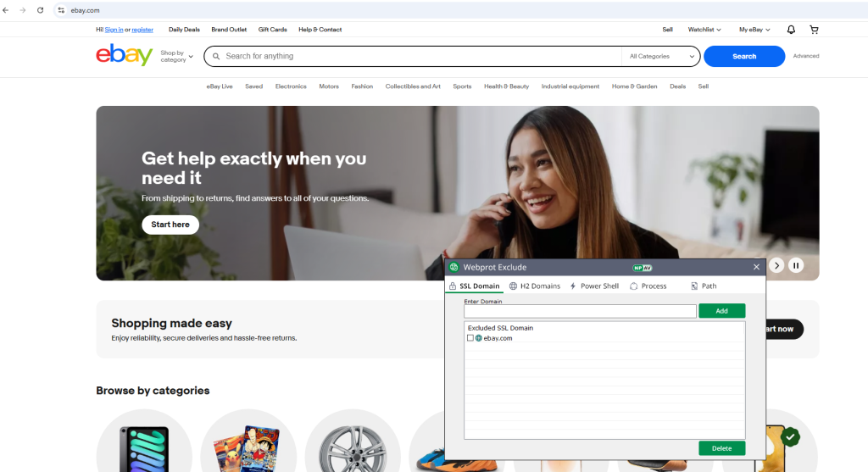Click the green Add button

[721, 311]
